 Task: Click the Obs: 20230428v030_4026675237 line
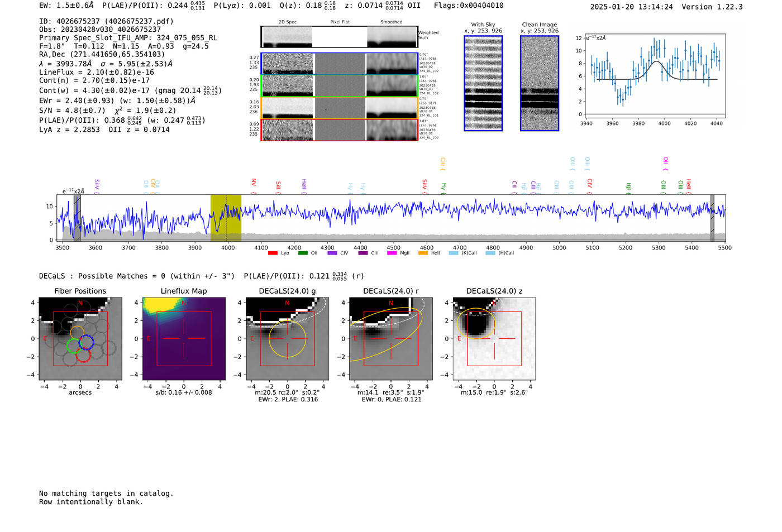100,30
